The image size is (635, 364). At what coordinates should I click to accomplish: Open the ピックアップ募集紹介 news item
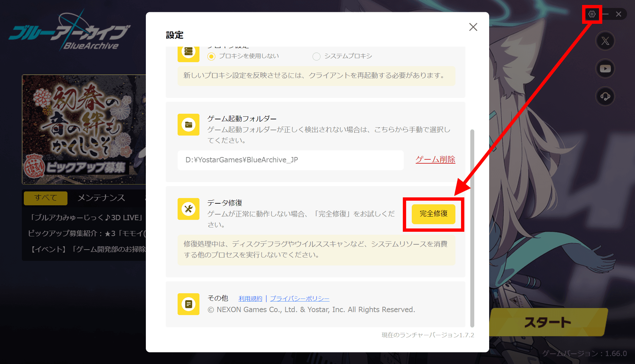(87, 233)
